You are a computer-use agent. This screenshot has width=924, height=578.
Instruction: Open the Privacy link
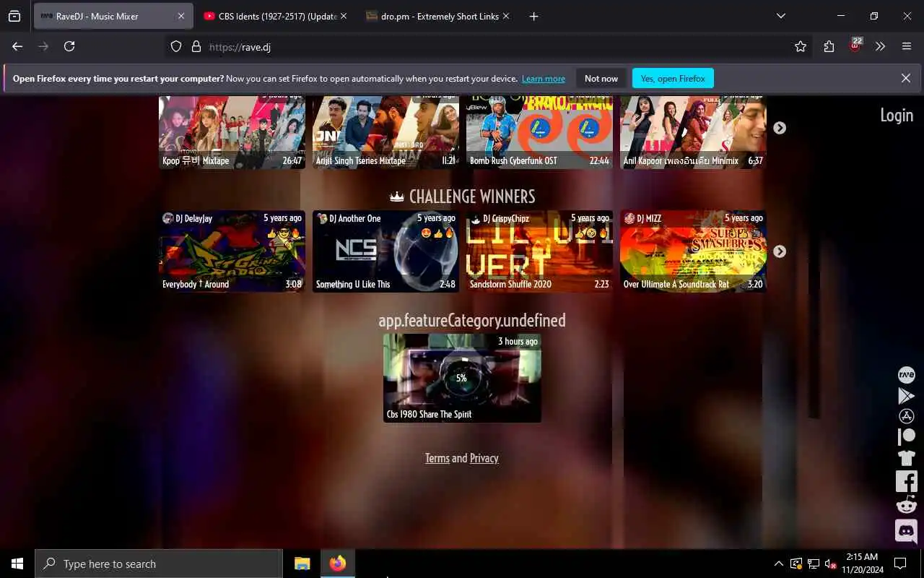click(x=484, y=458)
